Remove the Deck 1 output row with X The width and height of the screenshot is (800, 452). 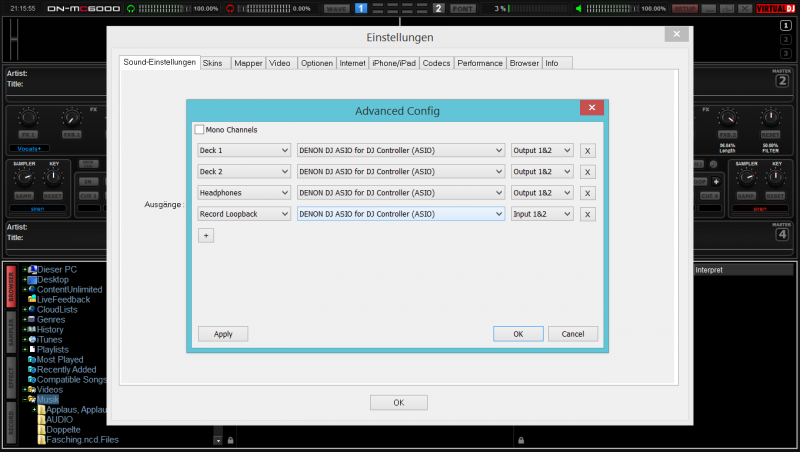[588, 151]
